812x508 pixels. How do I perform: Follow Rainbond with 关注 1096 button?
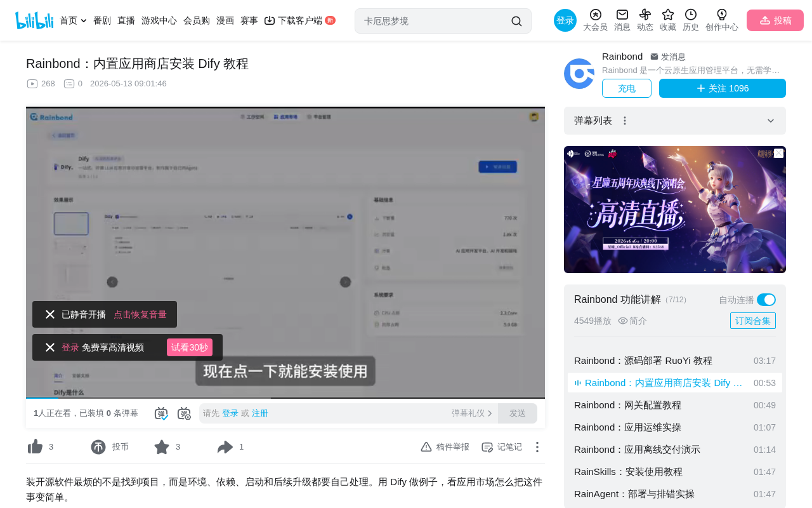pos(723,88)
